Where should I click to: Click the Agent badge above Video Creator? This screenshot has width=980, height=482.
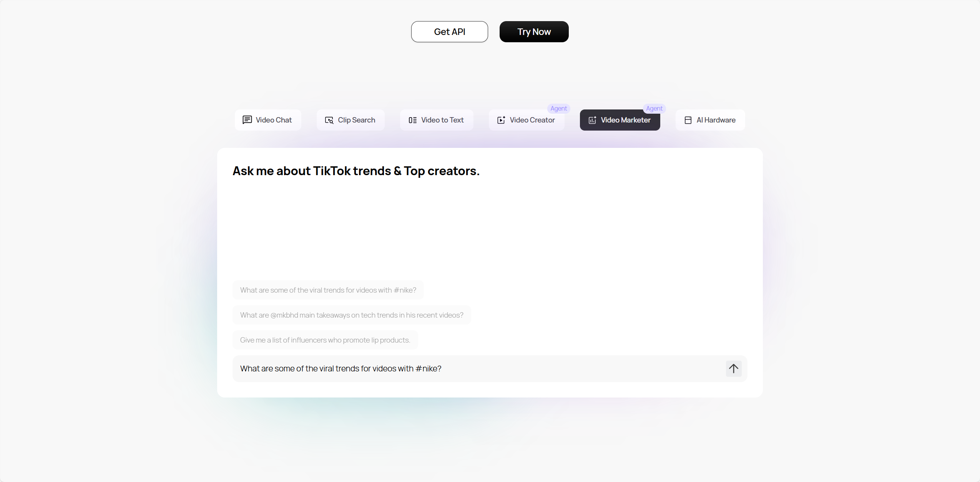click(558, 108)
